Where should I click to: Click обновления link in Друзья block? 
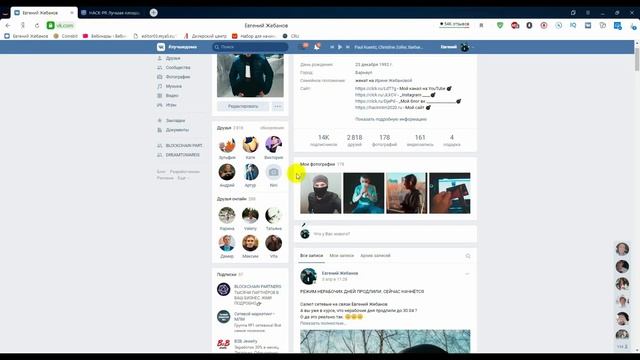pyautogui.click(x=272, y=128)
